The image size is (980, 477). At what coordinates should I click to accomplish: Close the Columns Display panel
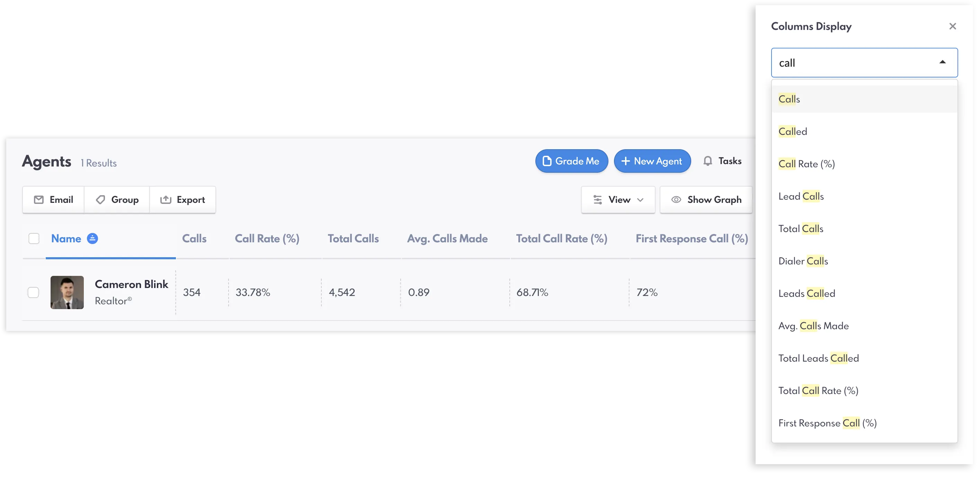tap(953, 26)
